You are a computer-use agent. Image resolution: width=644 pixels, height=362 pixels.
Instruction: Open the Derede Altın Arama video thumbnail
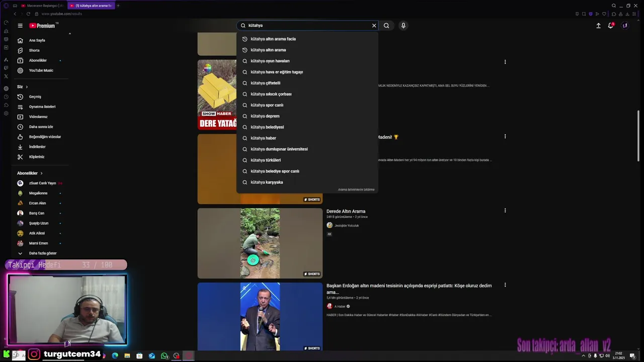(260, 243)
